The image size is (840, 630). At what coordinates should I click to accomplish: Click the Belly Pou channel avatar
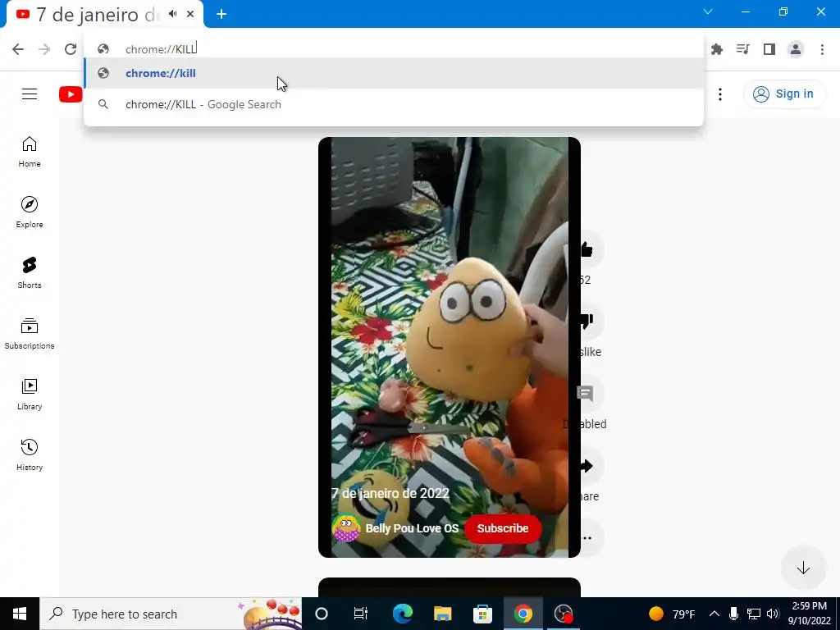pos(345,528)
